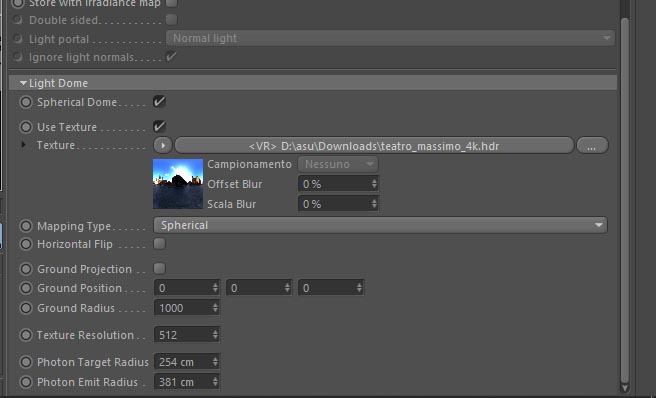Click the Mapping Type label
Viewport: 656px width, 398px height.
pos(74,226)
